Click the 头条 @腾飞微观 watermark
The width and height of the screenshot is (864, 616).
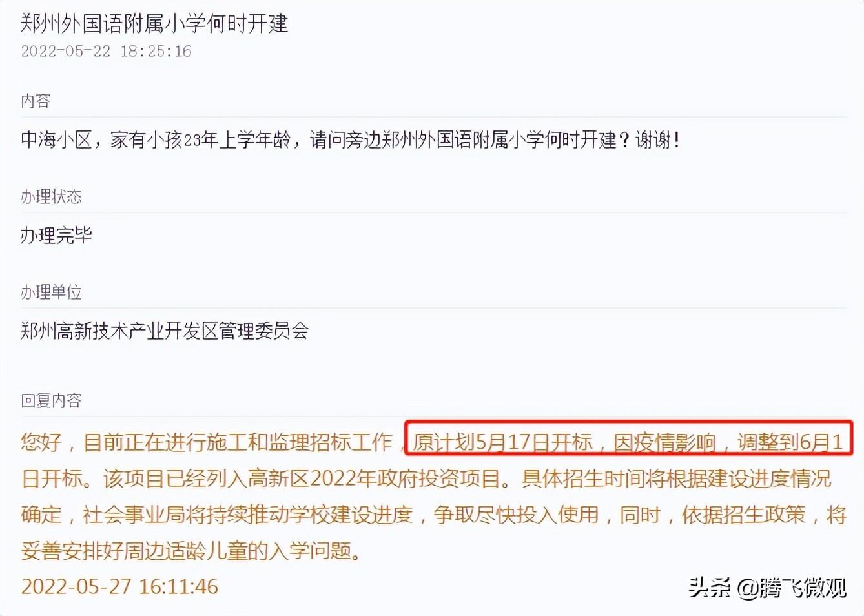[x=766, y=588]
